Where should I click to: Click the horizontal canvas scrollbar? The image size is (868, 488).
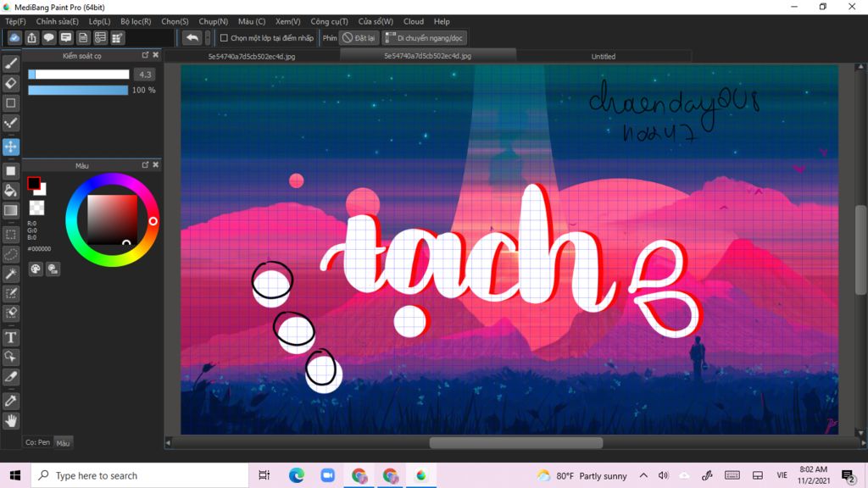[516, 442]
